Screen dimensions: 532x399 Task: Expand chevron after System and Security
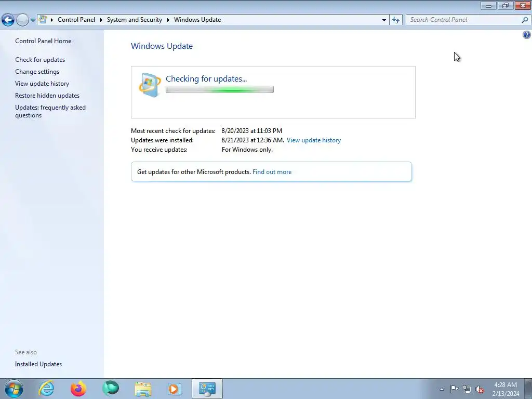(168, 20)
